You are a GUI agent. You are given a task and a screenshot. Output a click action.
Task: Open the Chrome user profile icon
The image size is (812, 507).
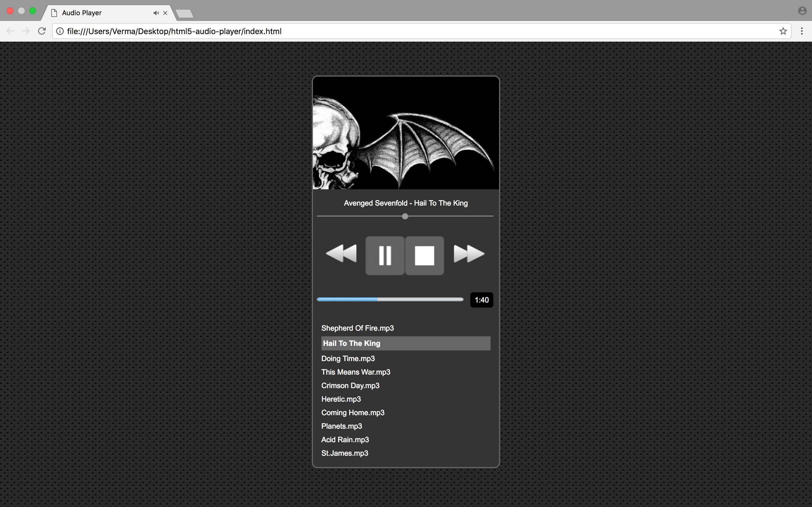(x=802, y=11)
